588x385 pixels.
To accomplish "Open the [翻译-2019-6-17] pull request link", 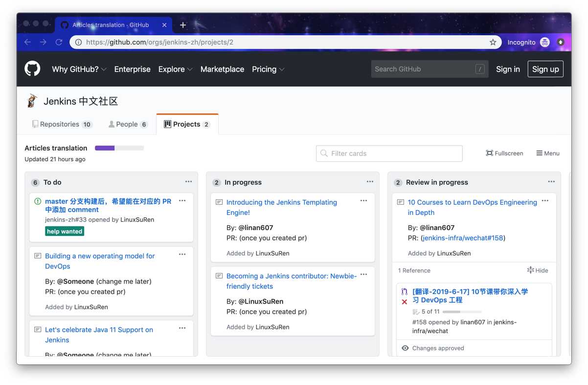I will click(470, 296).
